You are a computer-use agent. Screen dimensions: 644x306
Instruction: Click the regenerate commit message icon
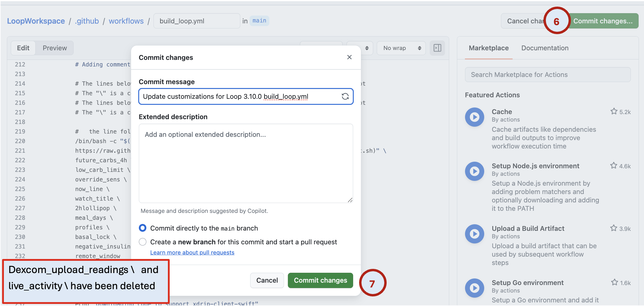tap(345, 96)
